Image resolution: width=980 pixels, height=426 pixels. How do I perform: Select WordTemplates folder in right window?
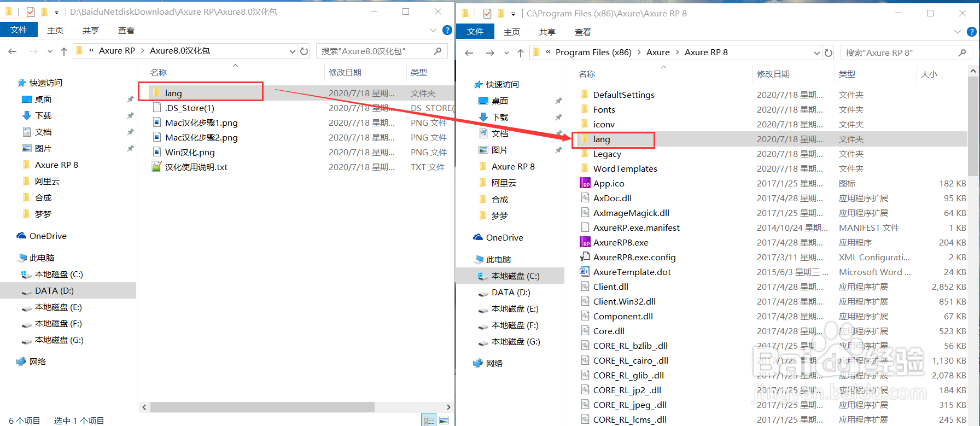pyautogui.click(x=625, y=168)
